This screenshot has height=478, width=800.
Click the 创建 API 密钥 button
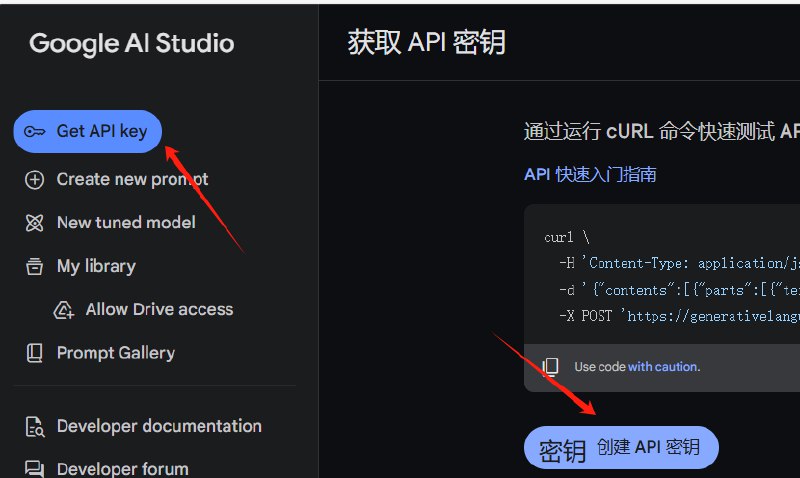pyautogui.click(x=621, y=447)
